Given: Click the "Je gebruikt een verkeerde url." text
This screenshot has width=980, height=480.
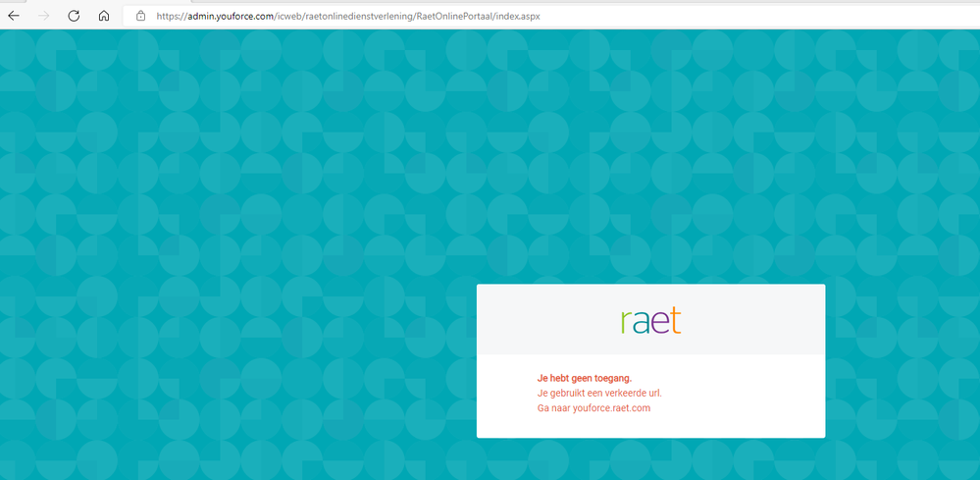Looking at the screenshot, I should pos(599,393).
